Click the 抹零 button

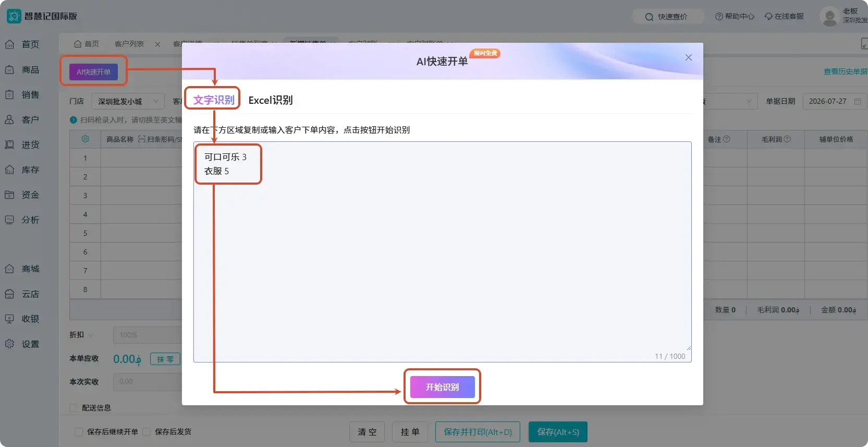click(x=165, y=359)
